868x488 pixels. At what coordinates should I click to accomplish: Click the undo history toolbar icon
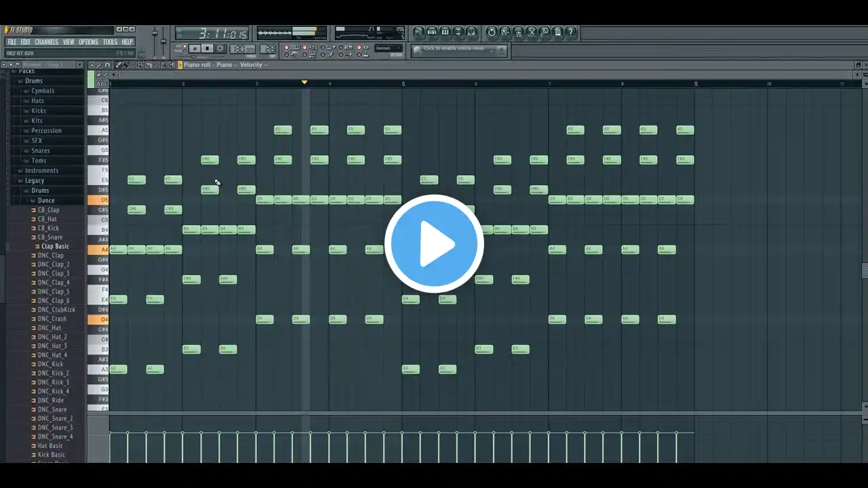[x=492, y=33]
